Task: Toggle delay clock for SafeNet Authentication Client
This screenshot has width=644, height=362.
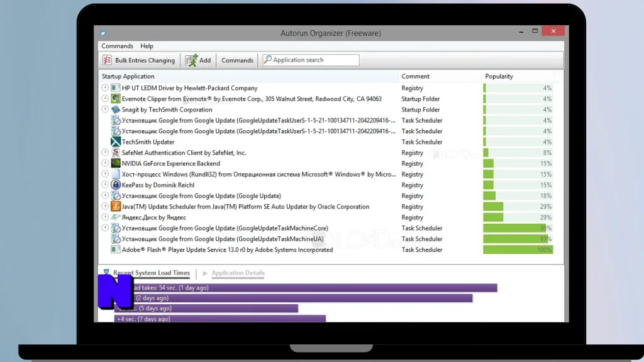Action: (105, 152)
